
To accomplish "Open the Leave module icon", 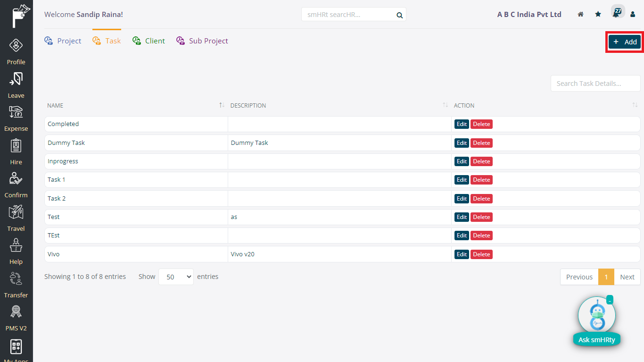I will tap(16, 79).
